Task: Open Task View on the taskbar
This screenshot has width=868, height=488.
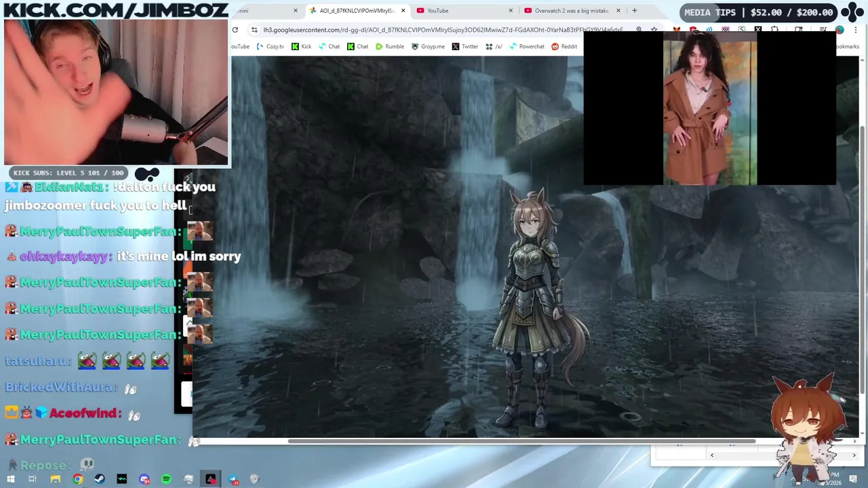Action: [x=32, y=479]
